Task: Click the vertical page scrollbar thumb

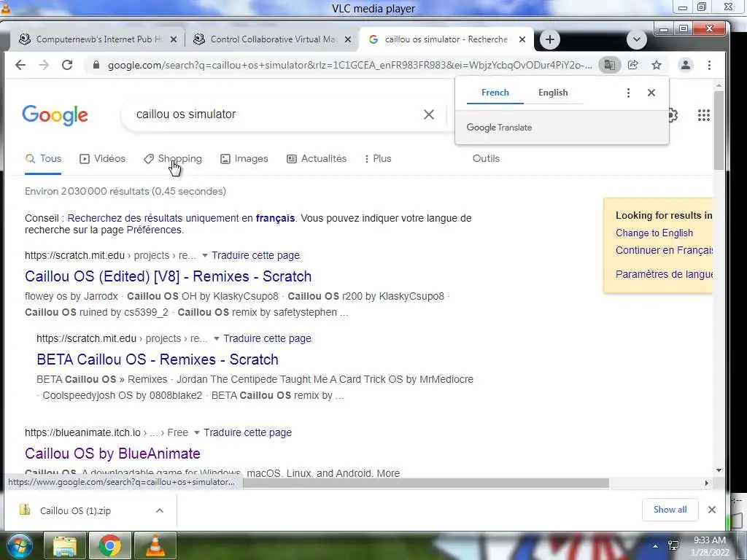Action: click(719, 130)
